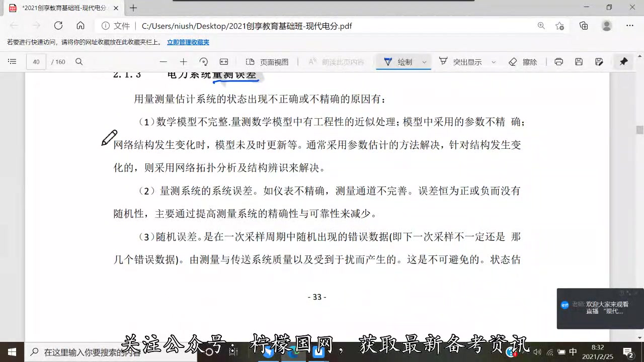This screenshot has width=644, height=362.
Task: Toggle fit-to-width view
Action: [224, 62]
